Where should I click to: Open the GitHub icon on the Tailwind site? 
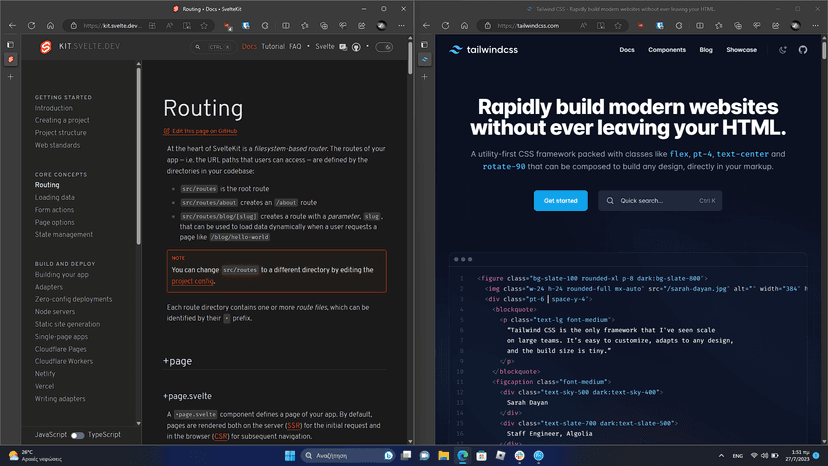point(802,49)
